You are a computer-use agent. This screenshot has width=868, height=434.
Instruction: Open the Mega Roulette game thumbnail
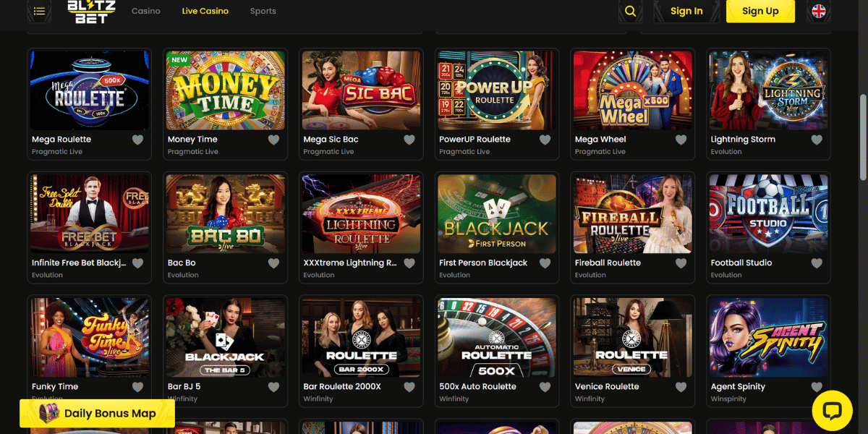pos(90,90)
